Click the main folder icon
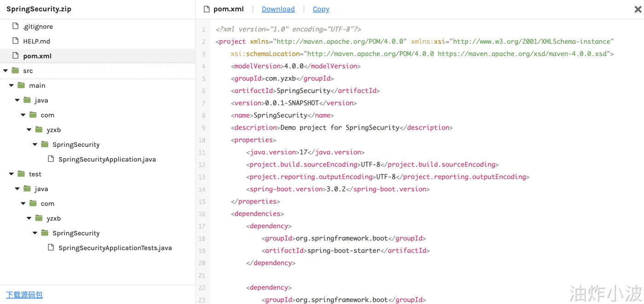The width and height of the screenshot is (644, 304). pos(21,85)
